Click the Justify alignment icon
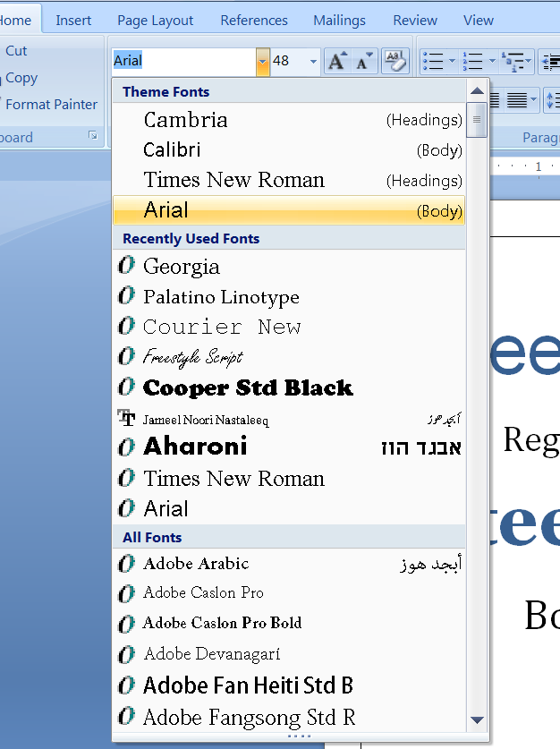This screenshot has height=749, width=560. click(x=517, y=100)
